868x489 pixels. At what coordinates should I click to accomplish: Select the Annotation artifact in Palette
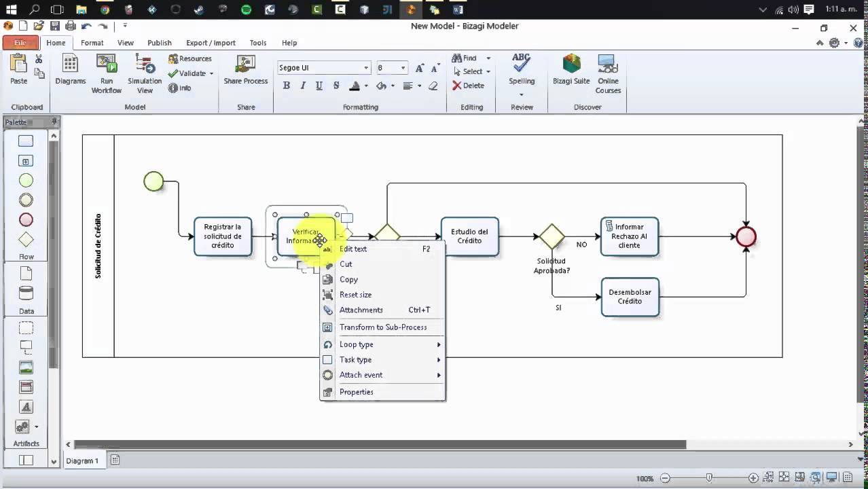click(26, 348)
